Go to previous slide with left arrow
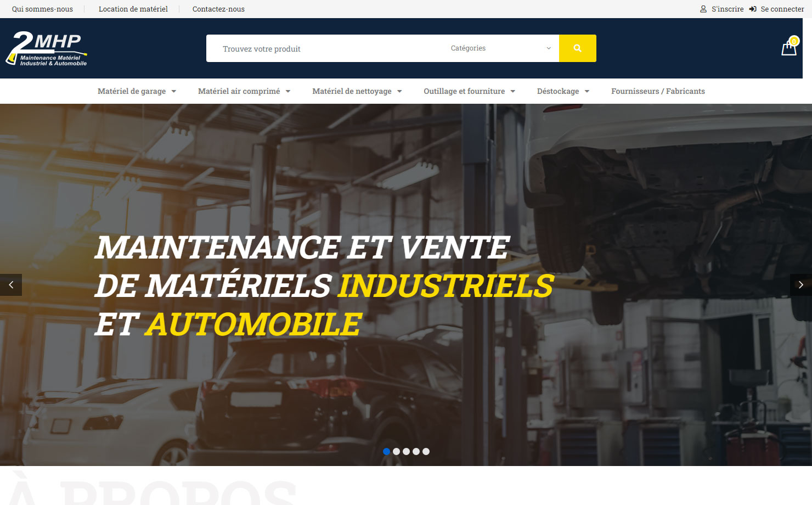 [11, 285]
